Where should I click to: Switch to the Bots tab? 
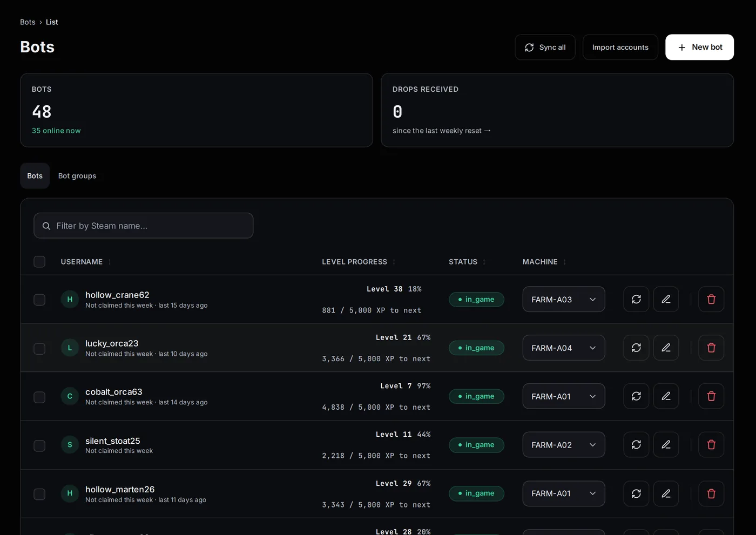click(x=35, y=176)
